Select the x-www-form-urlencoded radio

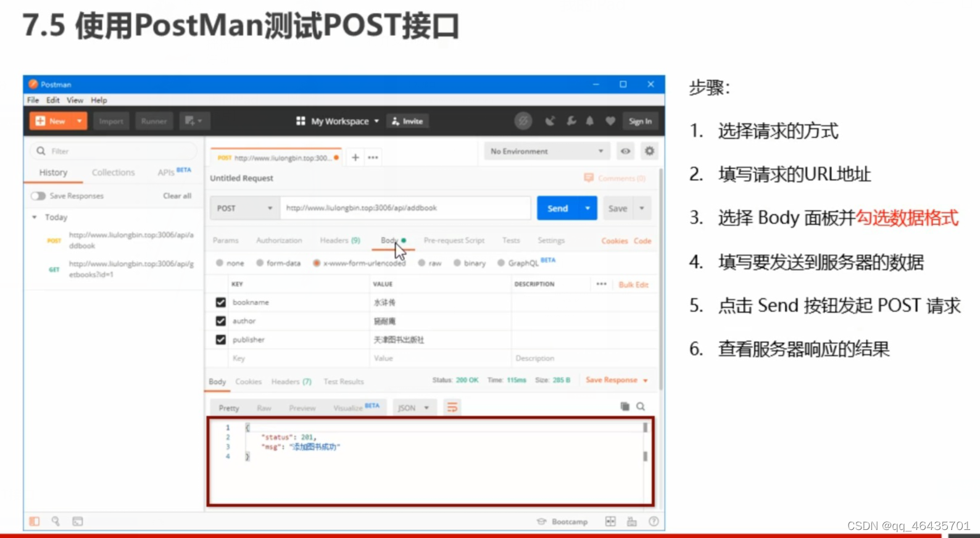[x=317, y=263]
